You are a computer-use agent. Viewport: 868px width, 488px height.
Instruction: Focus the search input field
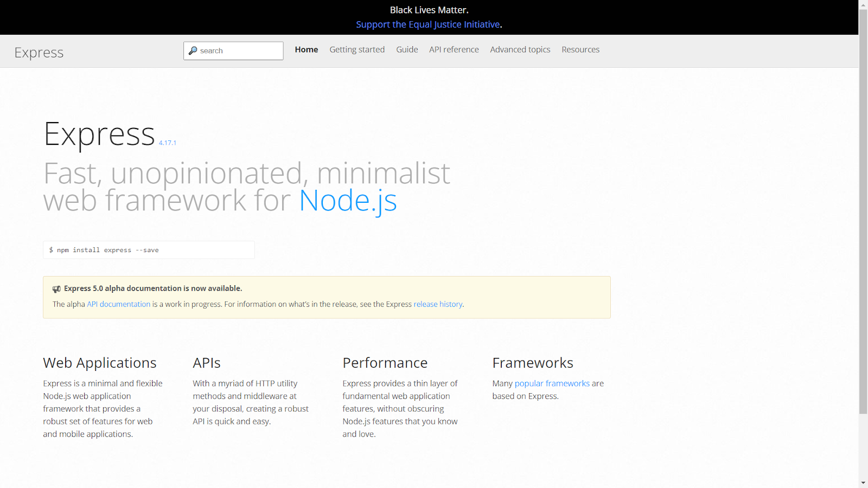233,51
